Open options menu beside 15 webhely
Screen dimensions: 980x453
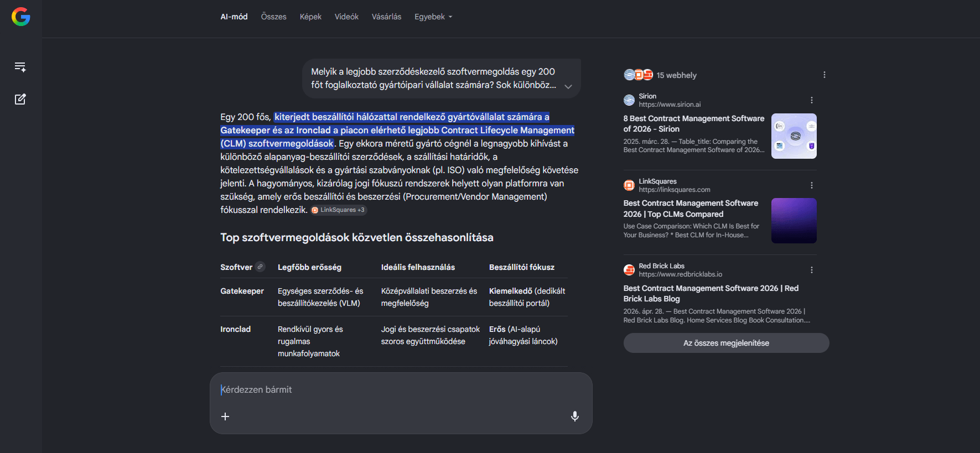pos(825,75)
